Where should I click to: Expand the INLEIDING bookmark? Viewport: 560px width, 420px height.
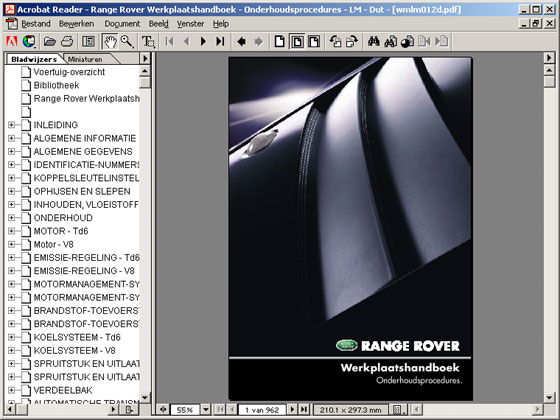coord(11,125)
